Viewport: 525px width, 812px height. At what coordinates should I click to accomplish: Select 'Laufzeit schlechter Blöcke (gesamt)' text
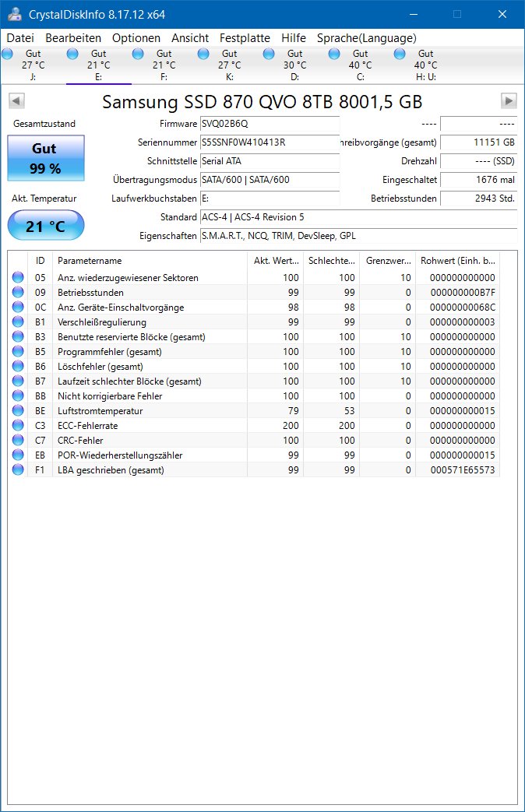129,381
